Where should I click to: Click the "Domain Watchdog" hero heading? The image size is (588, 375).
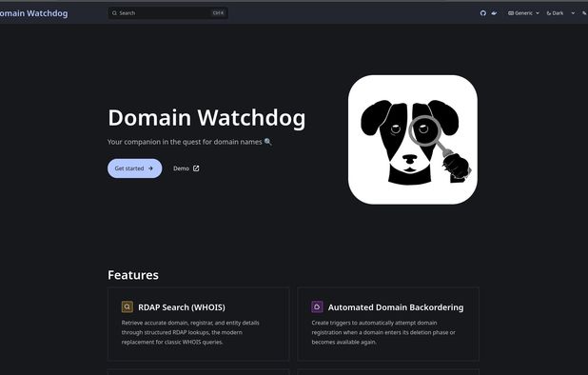click(x=206, y=118)
